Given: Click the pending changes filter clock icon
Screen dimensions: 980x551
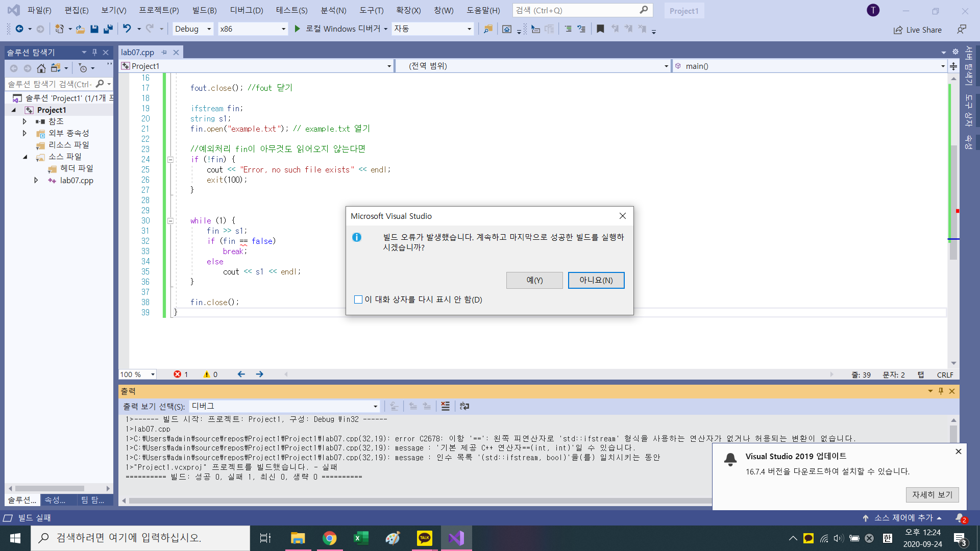Looking at the screenshot, I should (x=83, y=68).
